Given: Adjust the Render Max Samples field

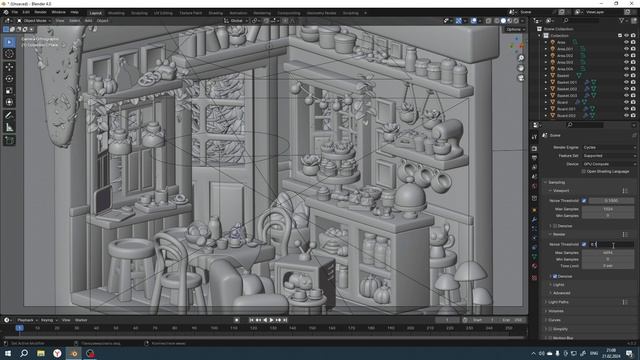Looking at the screenshot, I should (608, 253).
